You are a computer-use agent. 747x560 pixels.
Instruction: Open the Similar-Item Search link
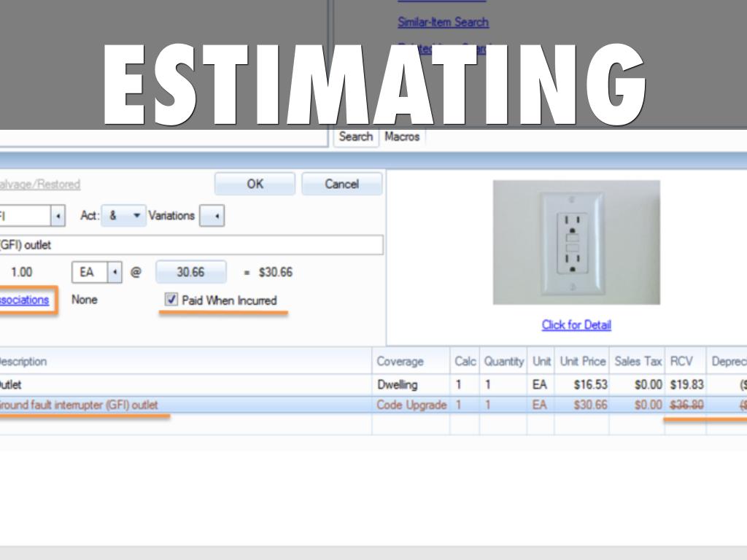pos(443,23)
